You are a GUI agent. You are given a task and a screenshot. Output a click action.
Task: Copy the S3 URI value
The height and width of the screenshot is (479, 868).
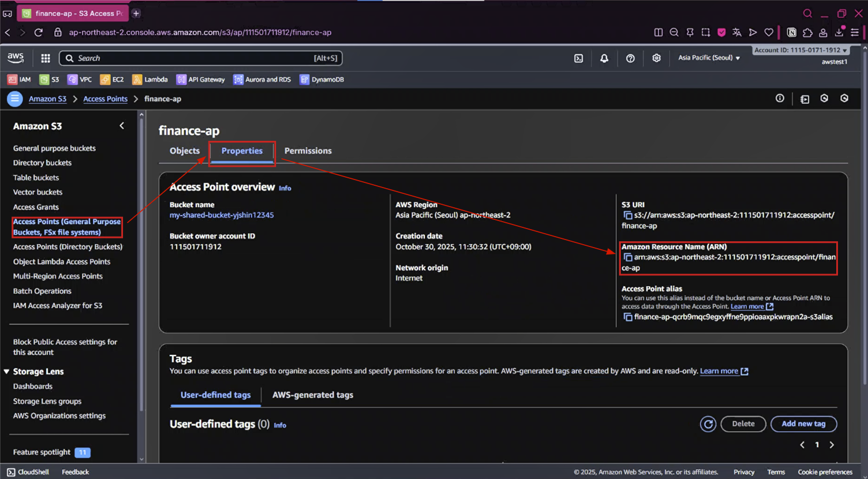[627, 215]
